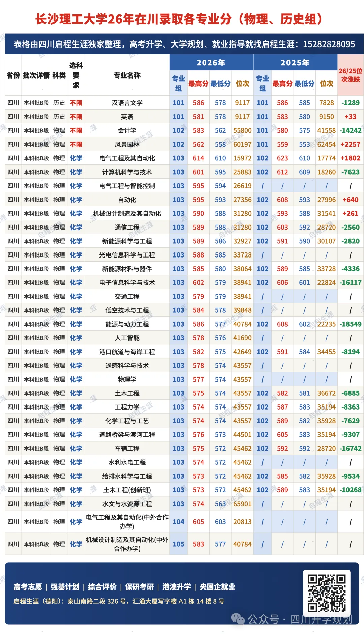Image resolution: width=364 pixels, height=634 pixels.
Task: Select the 物理学 major cell
Action: 127,379
